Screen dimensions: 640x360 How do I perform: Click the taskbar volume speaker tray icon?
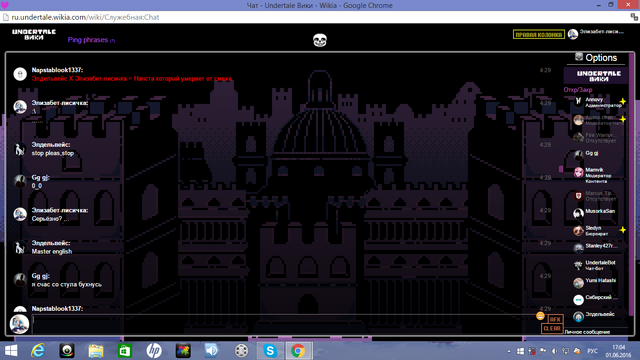pos(554,351)
